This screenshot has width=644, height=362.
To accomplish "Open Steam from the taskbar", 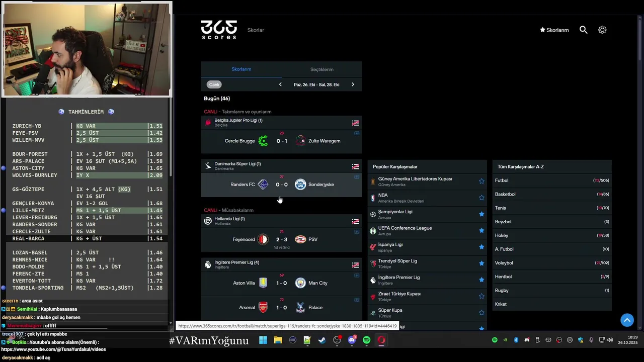I will tap(322, 340).
